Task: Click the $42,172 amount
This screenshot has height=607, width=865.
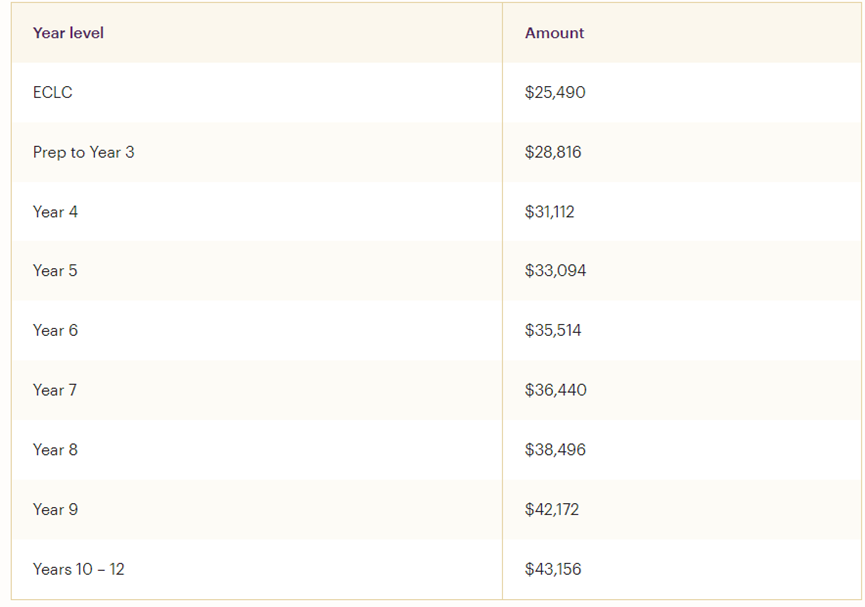Action: click(x=552, y=509)
